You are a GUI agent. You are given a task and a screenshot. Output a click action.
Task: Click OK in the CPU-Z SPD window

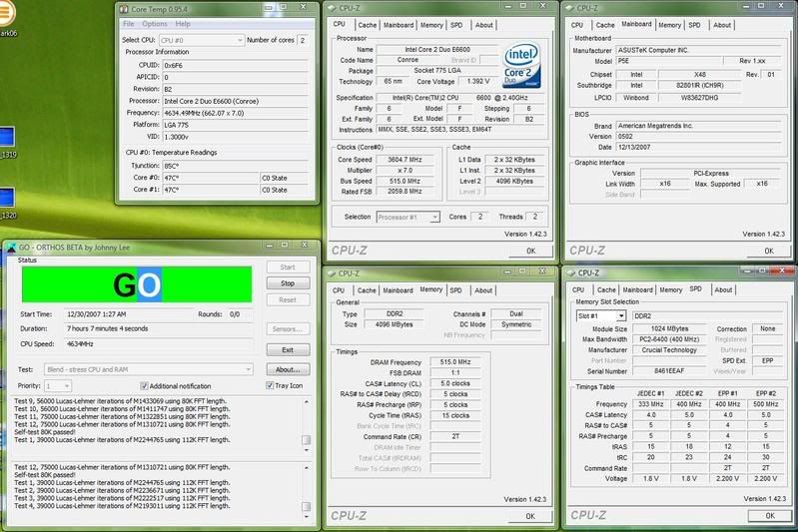click(x=770, y=516)
